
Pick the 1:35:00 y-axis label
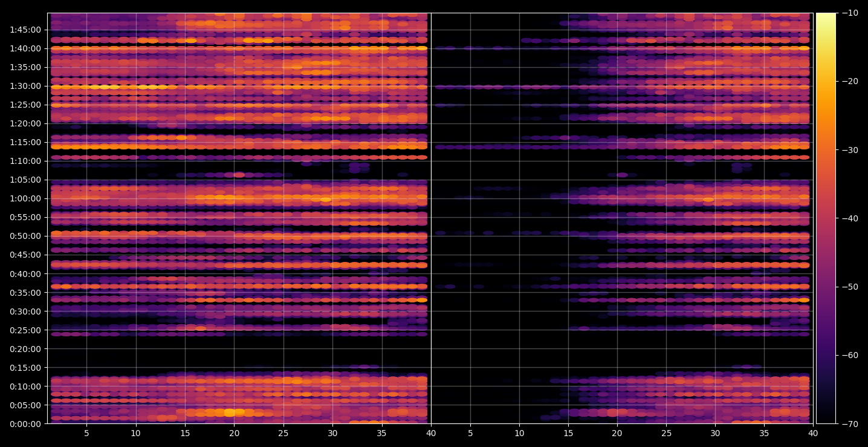point(25,67)
